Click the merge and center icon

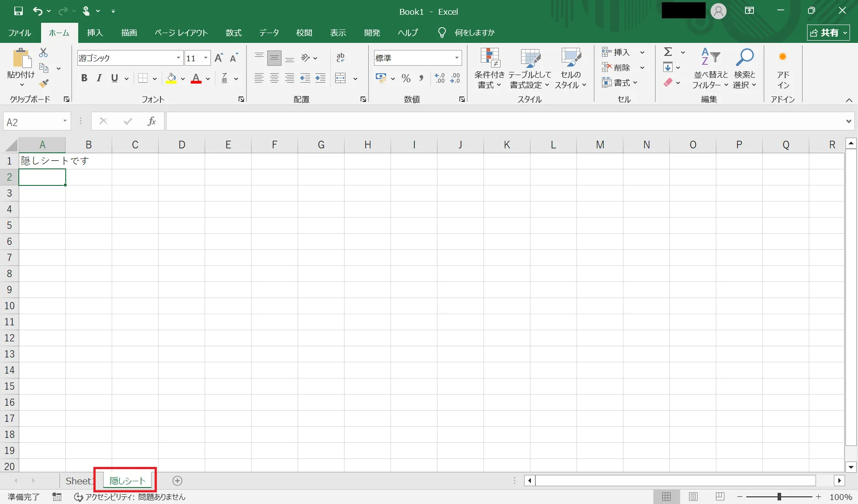[x=341, y=79]
